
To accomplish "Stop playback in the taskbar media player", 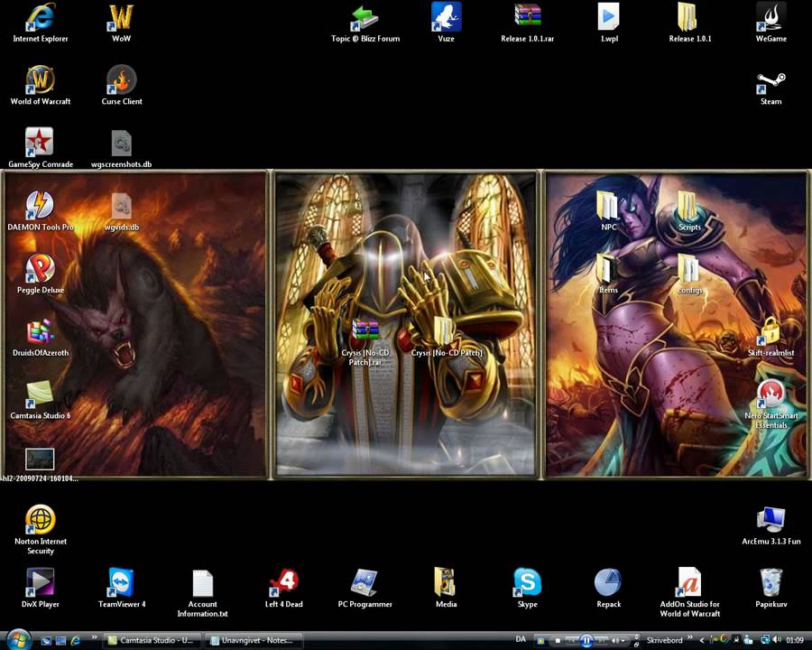I will pos(558,641).
